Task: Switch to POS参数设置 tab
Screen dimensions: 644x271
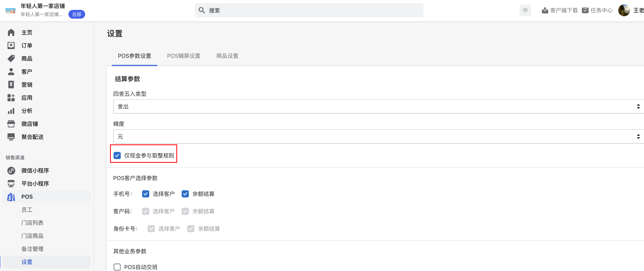Action: pos(135,56)
